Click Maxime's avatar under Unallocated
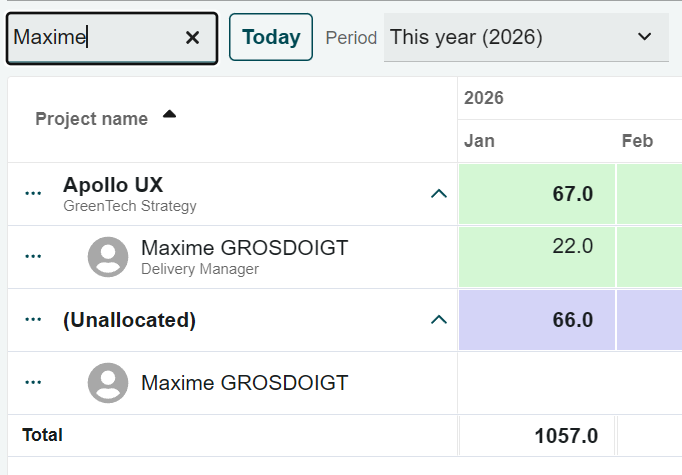The image size is (682, 475). pyautogui.click(x=108, y=383)
